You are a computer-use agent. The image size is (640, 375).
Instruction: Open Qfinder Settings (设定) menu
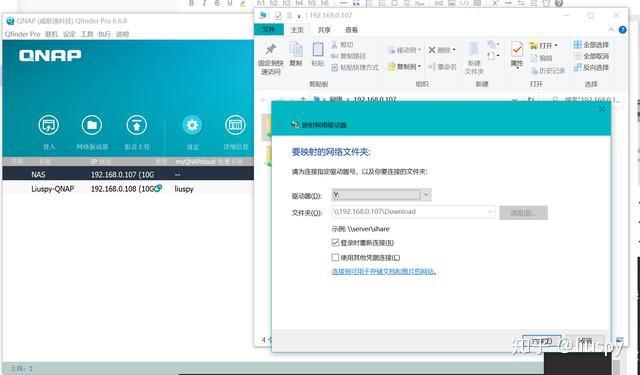point(69,34)
